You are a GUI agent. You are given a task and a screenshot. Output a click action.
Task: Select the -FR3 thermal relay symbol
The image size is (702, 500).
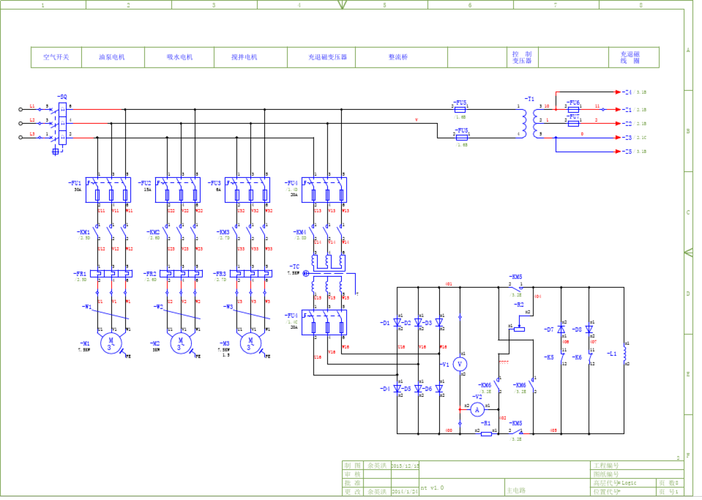click(x=250, y=274)
